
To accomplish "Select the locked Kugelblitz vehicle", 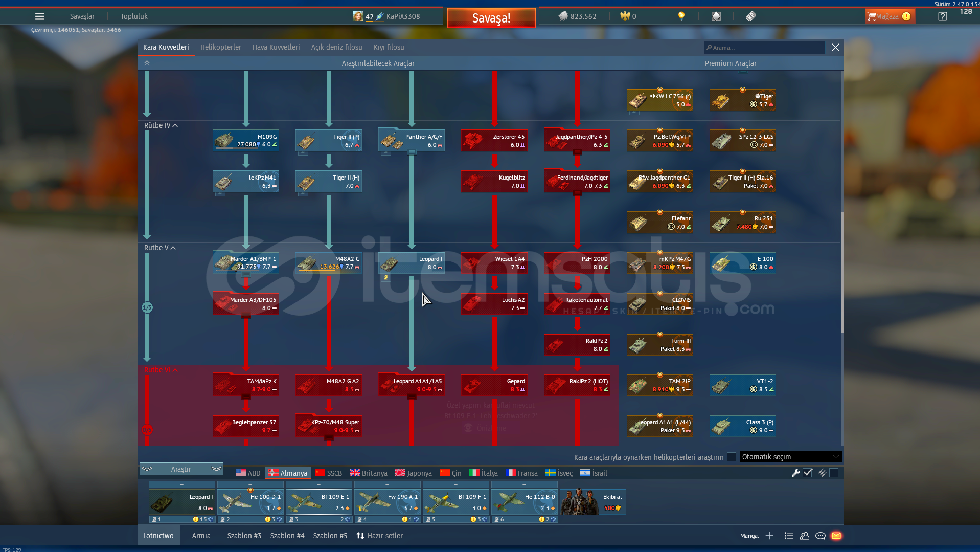I will tap(494, 182).
